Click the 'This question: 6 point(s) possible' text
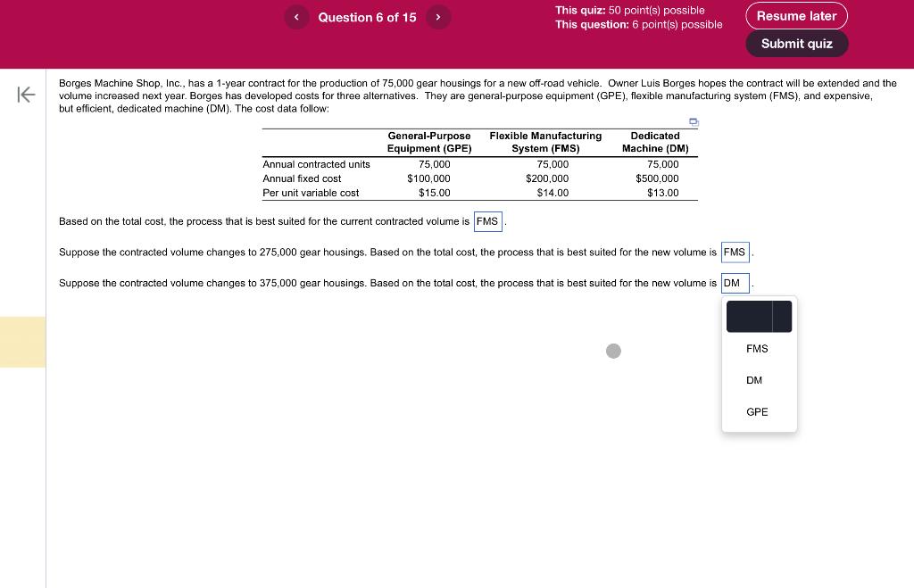 click(638, 24)
